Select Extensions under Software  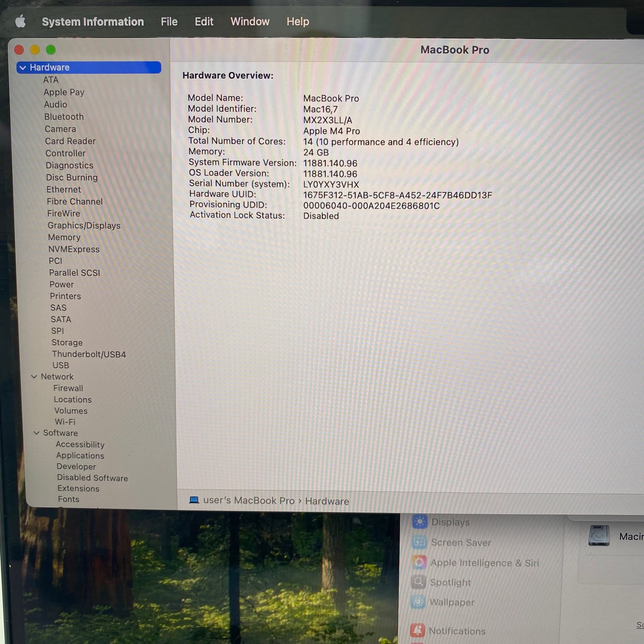click(78, 488)
